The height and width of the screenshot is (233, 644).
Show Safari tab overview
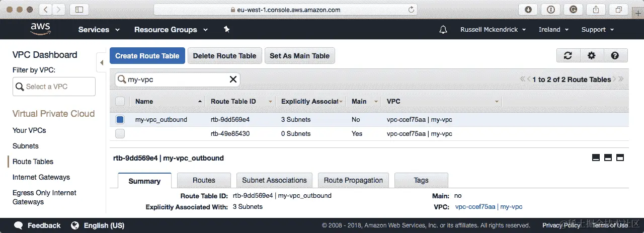(618, 10)
